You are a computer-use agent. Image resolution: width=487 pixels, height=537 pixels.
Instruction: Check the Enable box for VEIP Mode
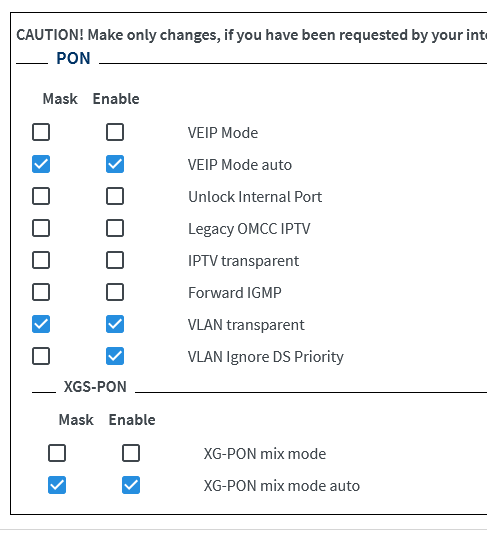coord(115,132)
